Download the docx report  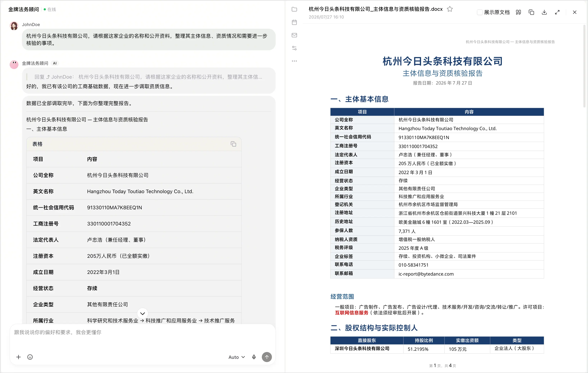pos(544,12)
